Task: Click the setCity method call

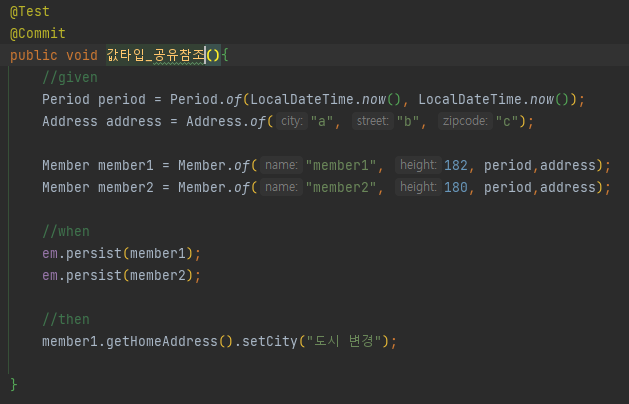Action: (x=270, y=342)
